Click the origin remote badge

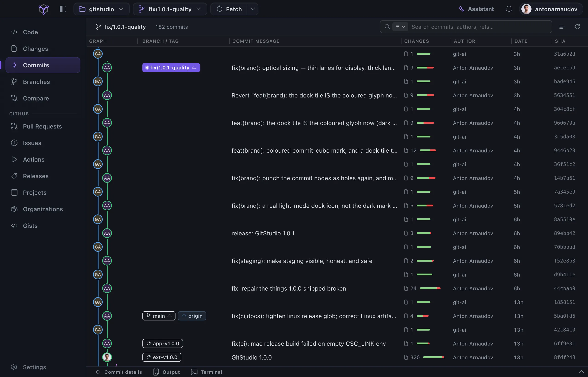192,316
